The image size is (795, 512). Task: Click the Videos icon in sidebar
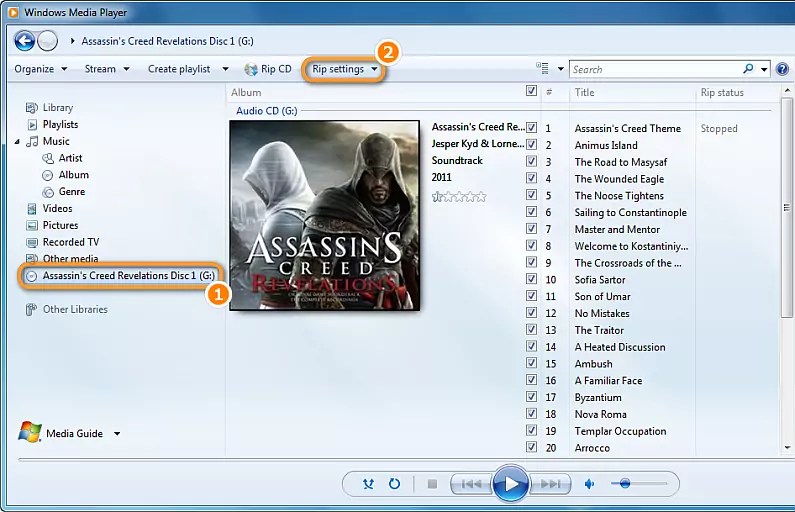(32, 209)
